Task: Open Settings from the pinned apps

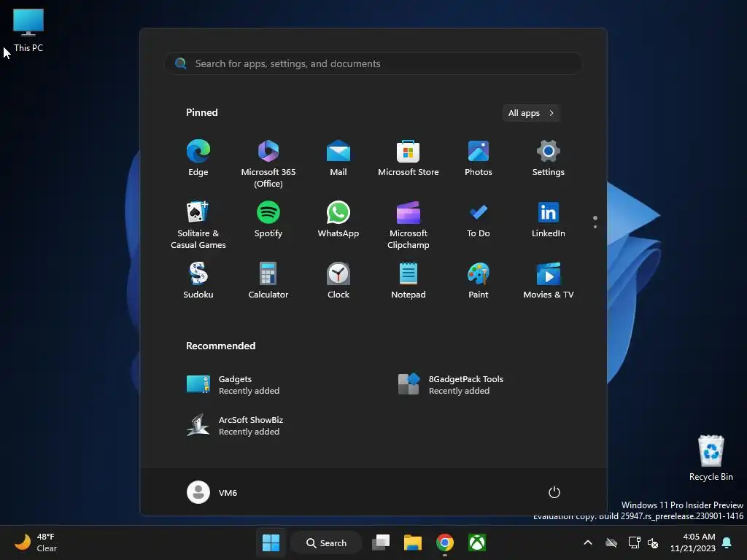Action: coord(549,158)
